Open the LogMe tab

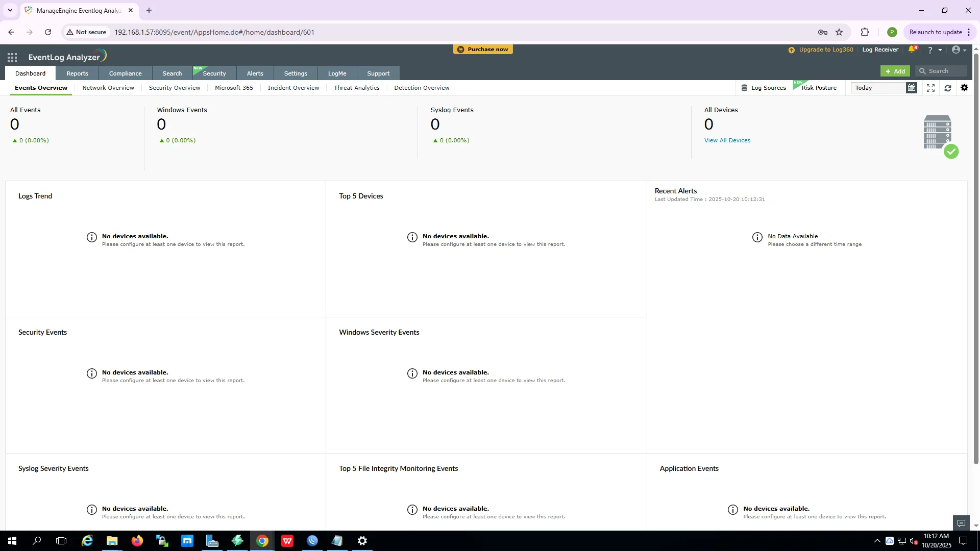click(337, 73)
